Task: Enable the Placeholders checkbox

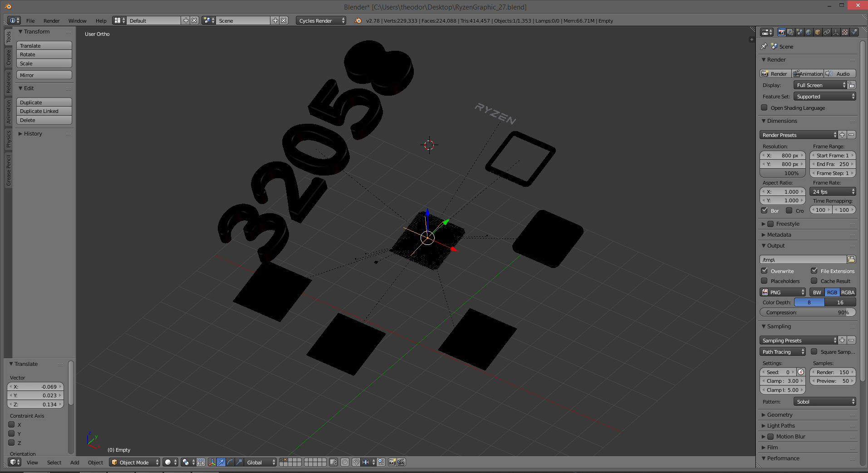Action: [x=765, y=281]
